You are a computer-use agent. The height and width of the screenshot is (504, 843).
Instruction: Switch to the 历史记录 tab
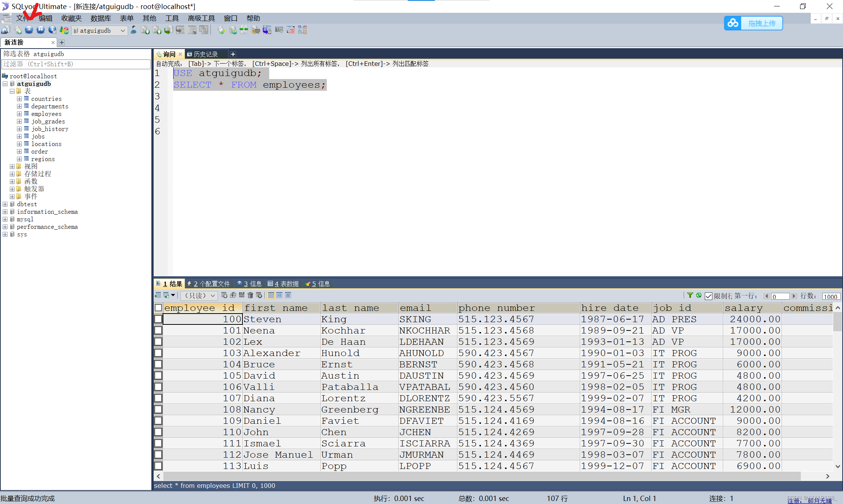tap(206, 54)
